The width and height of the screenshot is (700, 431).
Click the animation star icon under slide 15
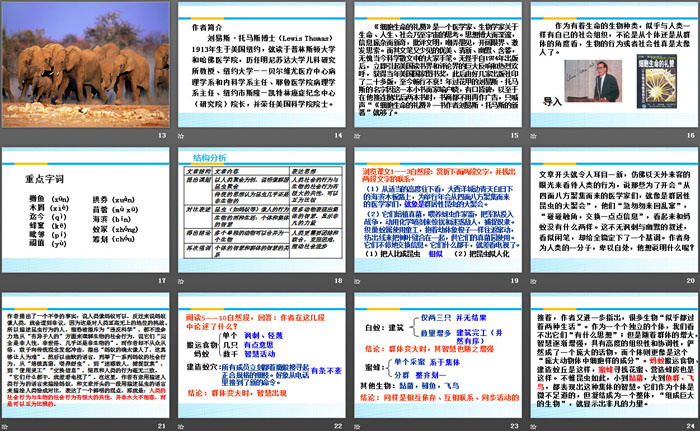(357, 136)
